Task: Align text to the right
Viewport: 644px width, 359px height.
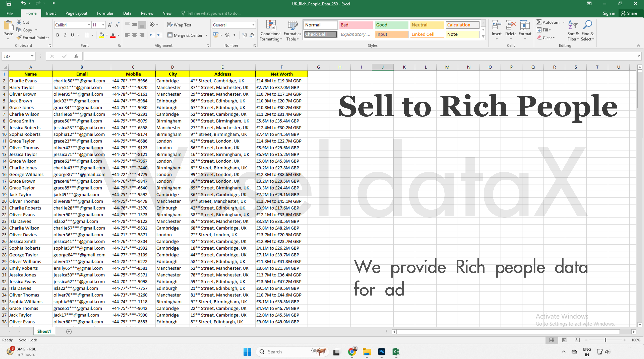Action: tap(142, 35)
